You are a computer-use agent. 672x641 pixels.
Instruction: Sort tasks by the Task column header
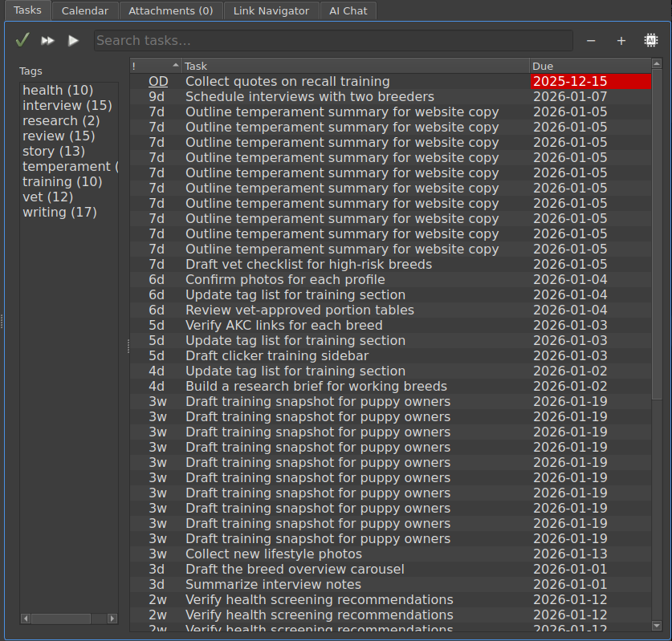(355, 66)
